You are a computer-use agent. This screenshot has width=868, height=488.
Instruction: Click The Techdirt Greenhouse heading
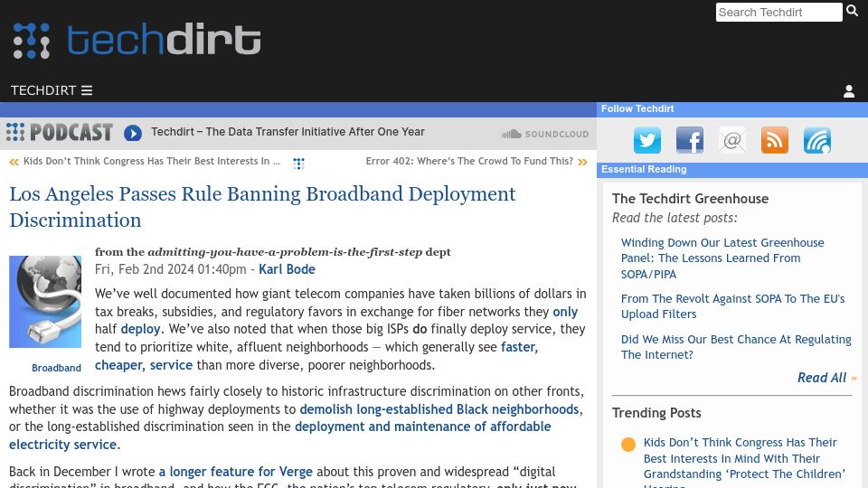pos(690,199)
